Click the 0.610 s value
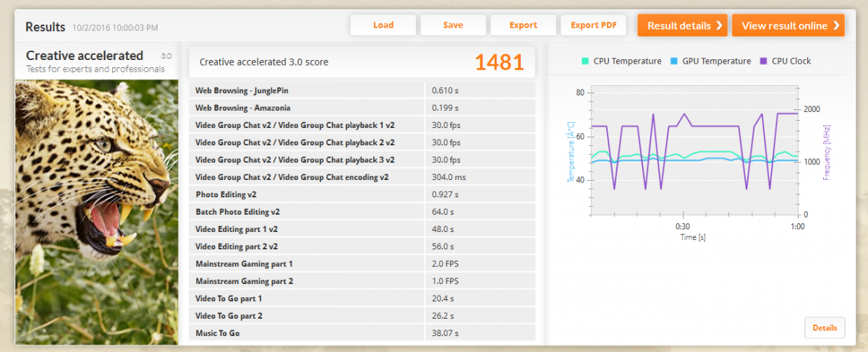The image size is (868, 352). (443, 90)
